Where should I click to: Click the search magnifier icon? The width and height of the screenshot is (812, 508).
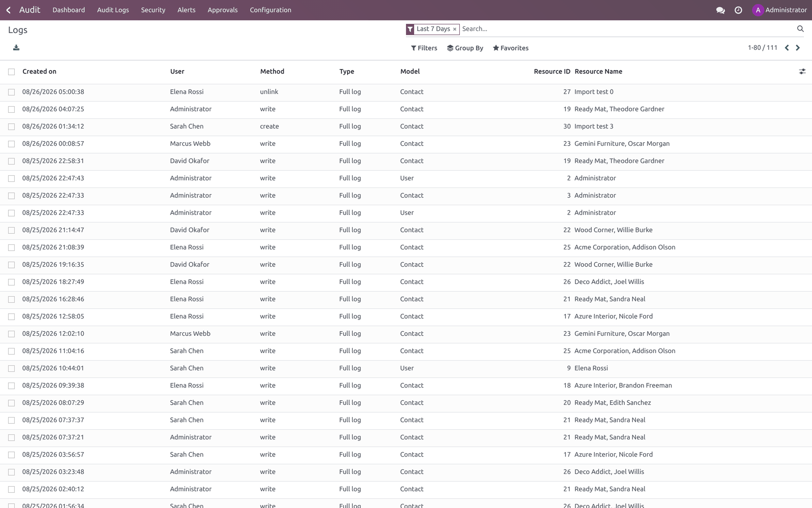(x=800, y=29)
